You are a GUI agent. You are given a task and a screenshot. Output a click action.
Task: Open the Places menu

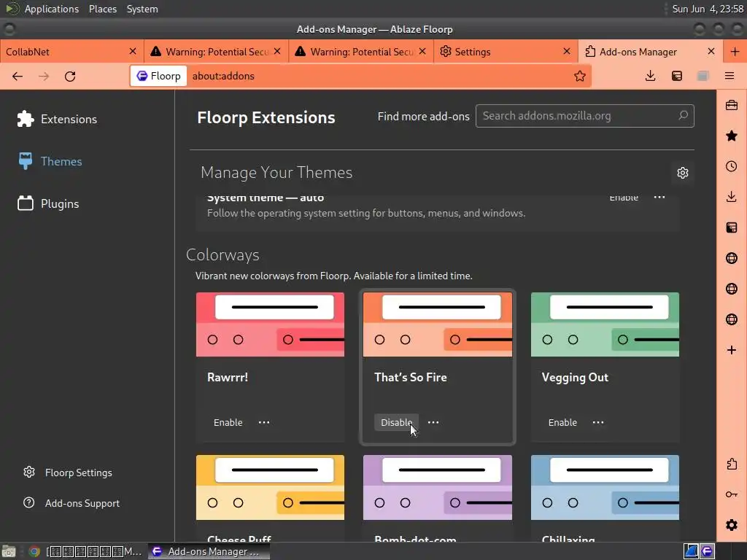(103, 9)
